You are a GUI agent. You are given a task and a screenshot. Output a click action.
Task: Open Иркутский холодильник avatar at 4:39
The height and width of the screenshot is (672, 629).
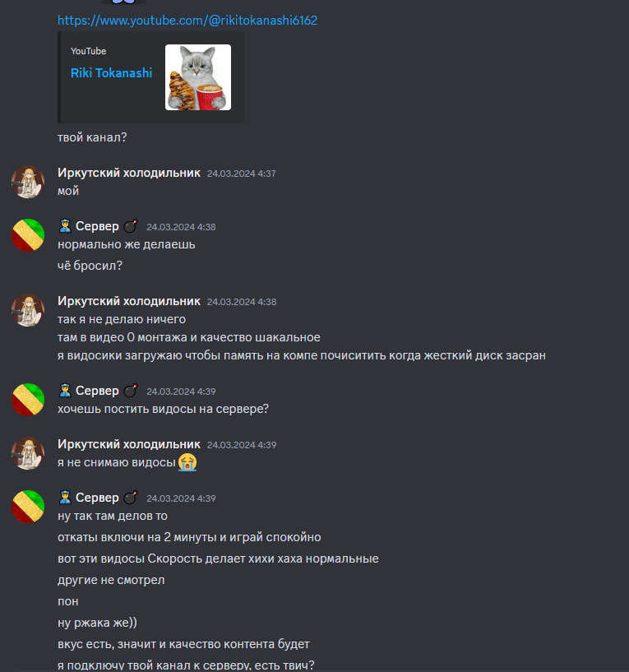(28, 453)
